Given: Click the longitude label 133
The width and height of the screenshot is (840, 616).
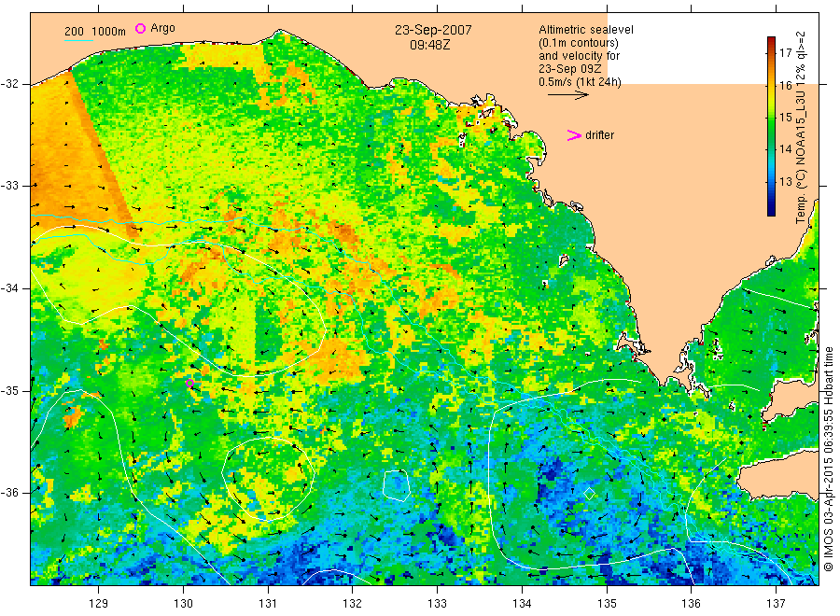Looking at the screenshot, I should click(x=437, y=604).
